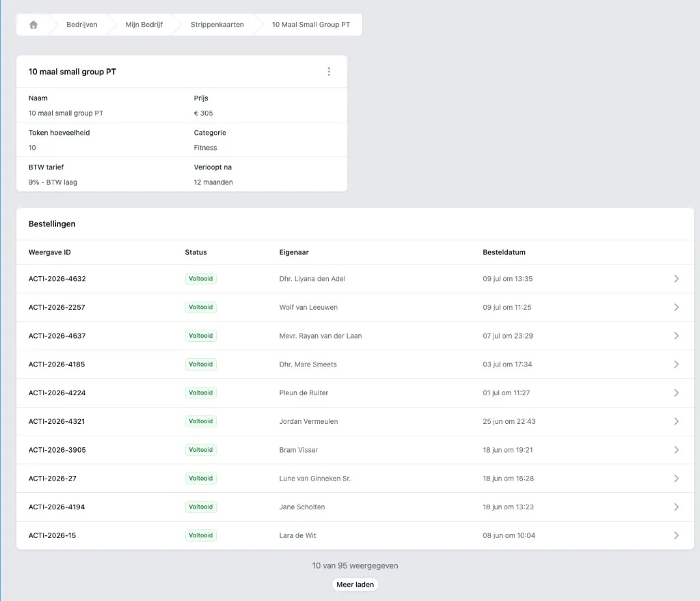Click owner Mevr. Rayan van der Laan
This screenshot has height=601, width=700.
tap(321, 336)
